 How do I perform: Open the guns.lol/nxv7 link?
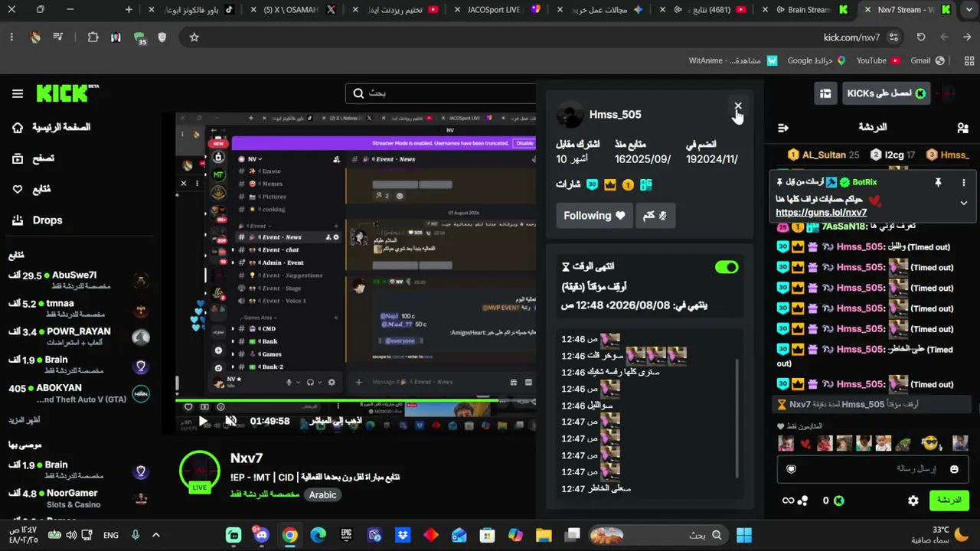(821, 213)
